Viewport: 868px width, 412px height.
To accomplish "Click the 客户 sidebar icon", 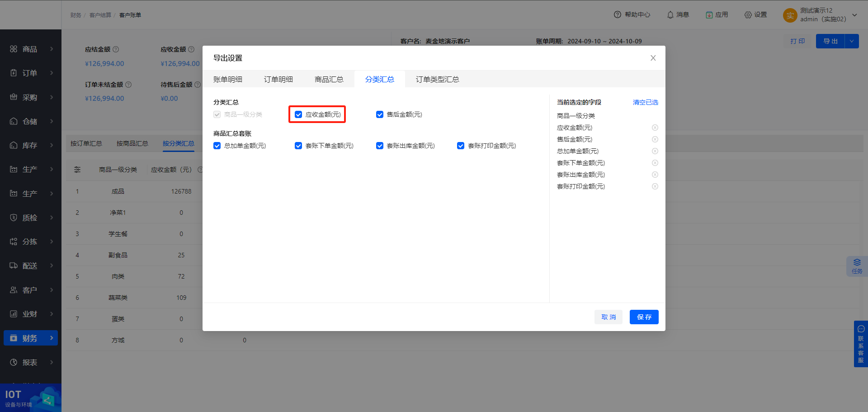I will pos(14,290).
